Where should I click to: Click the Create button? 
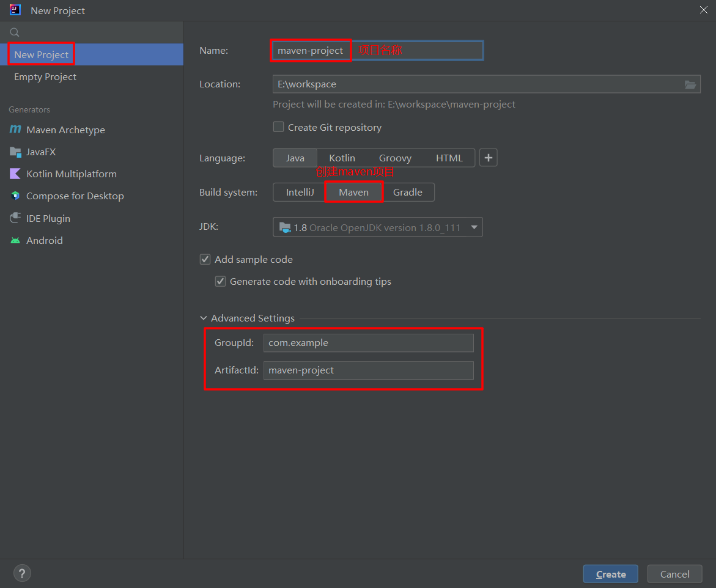click(x=610, y=574)
